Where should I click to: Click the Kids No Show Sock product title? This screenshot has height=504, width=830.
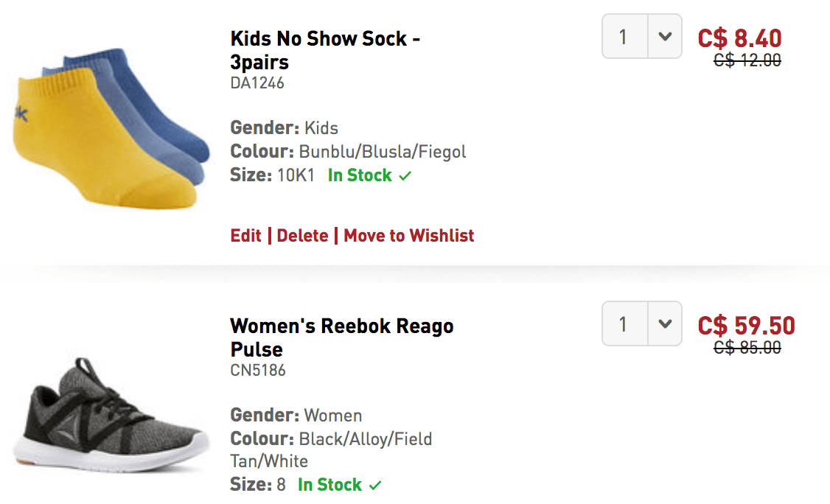point(325,49)
